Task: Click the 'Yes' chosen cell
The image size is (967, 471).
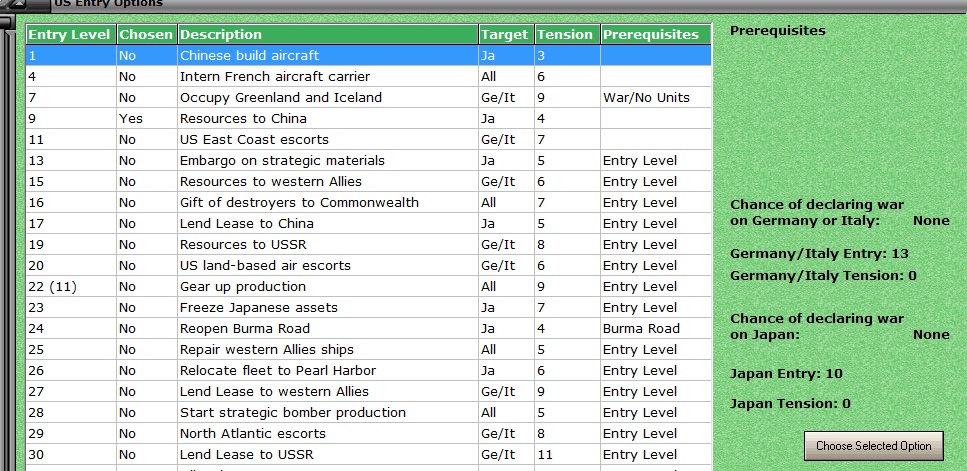Action: [x=147, y=118]
